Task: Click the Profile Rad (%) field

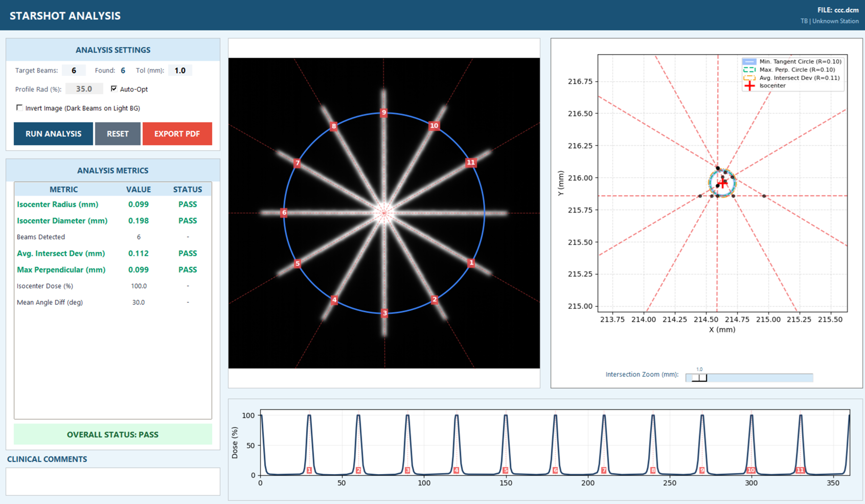Action: pyautogui.click(x=84, y=89)
